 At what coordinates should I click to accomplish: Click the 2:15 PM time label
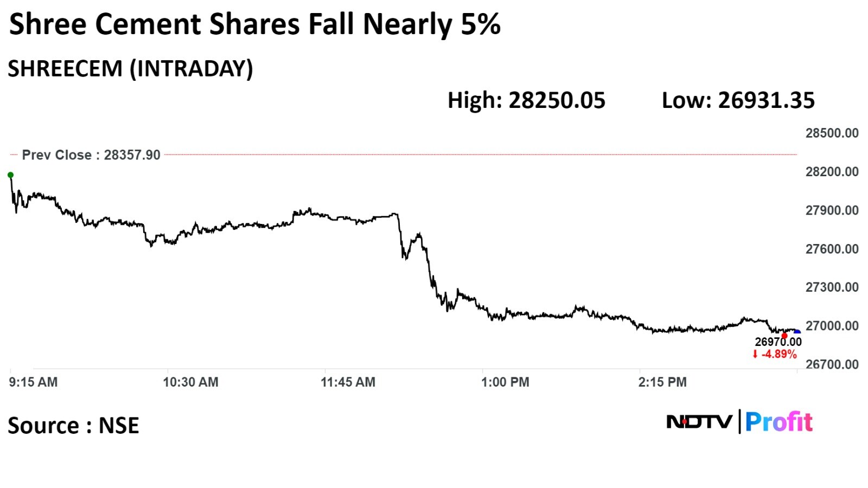(x=662, y=382)
